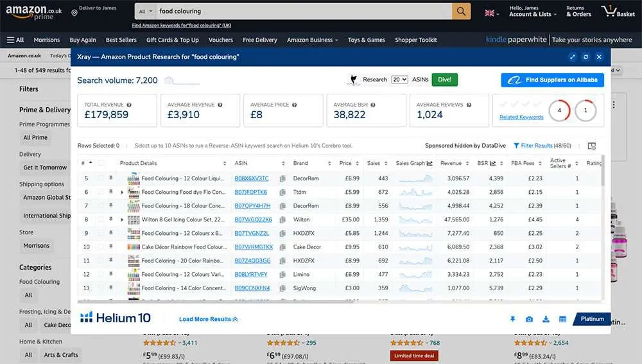Pin the row 5 DecorRom product
Image resolution: width=642 pixels, height=364 pixels.
[x=110, y=178]
